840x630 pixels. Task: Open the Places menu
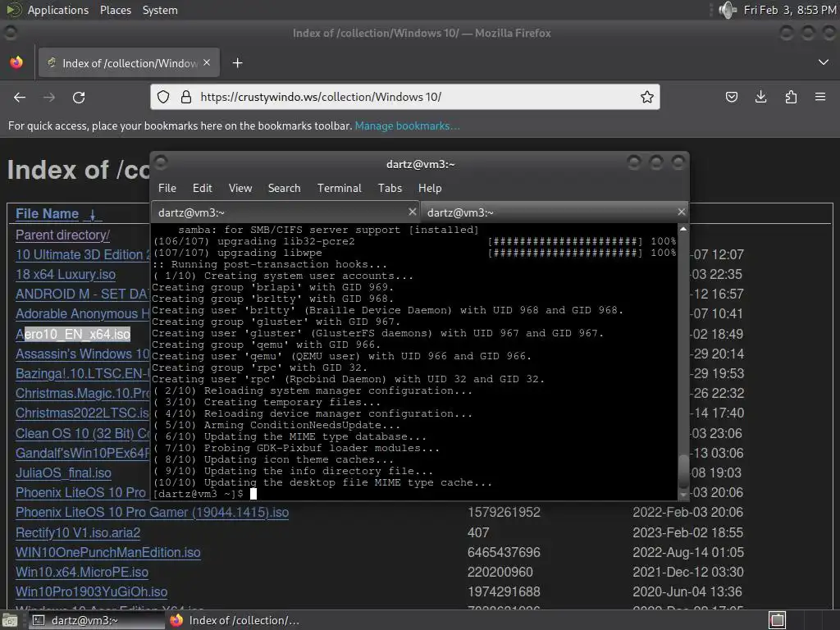click(115, 10)
